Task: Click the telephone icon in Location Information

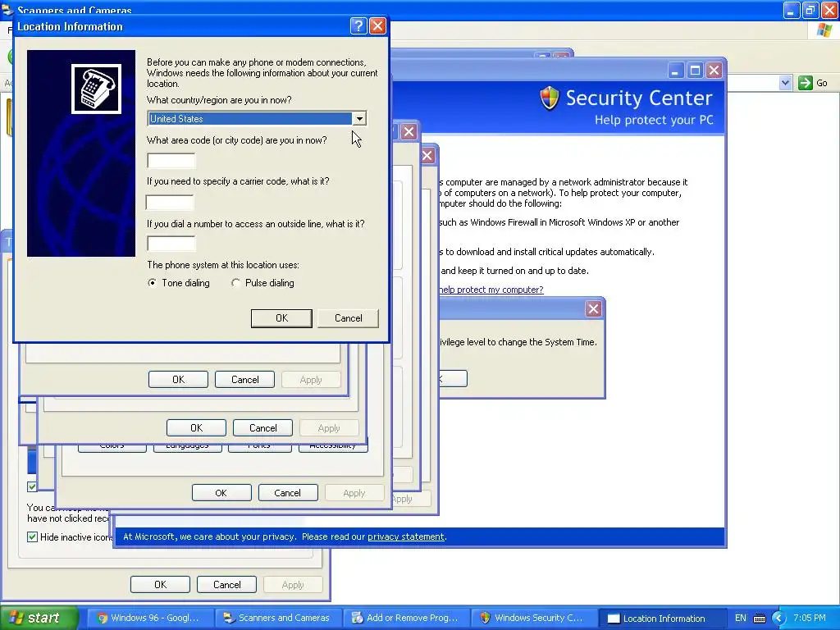Action: tap(97, 89)
